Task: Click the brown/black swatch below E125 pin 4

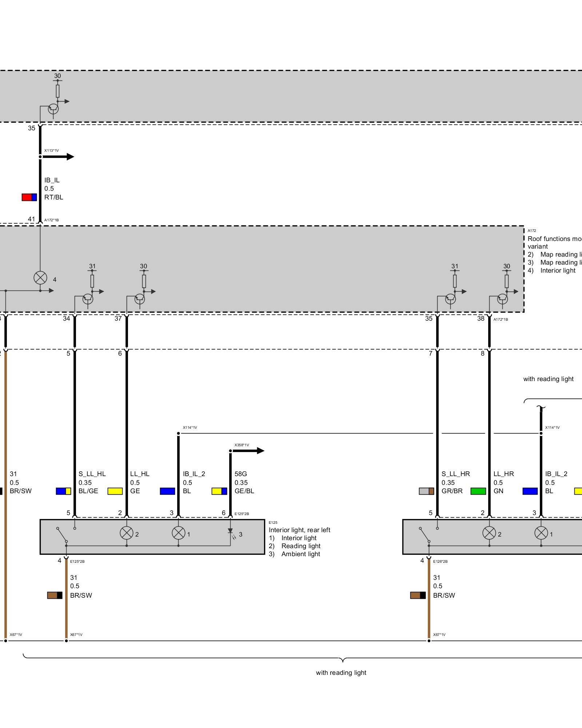Action: 55,595
